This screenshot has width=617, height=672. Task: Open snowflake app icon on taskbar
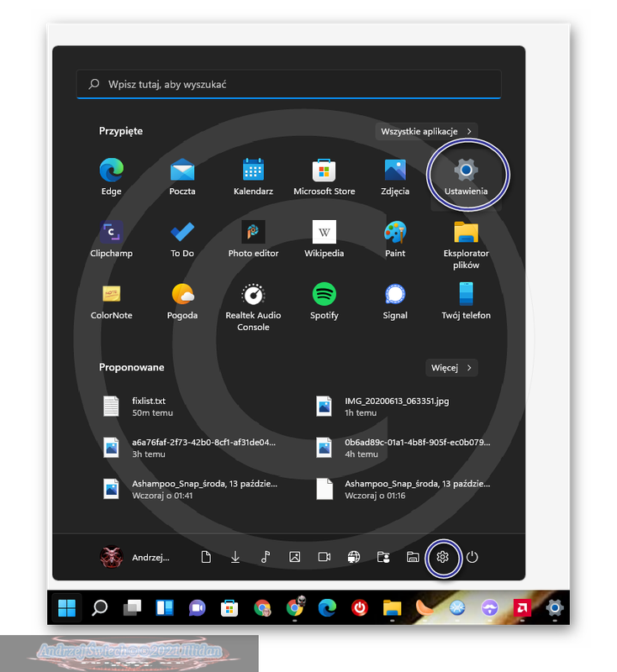coord(457,607)
